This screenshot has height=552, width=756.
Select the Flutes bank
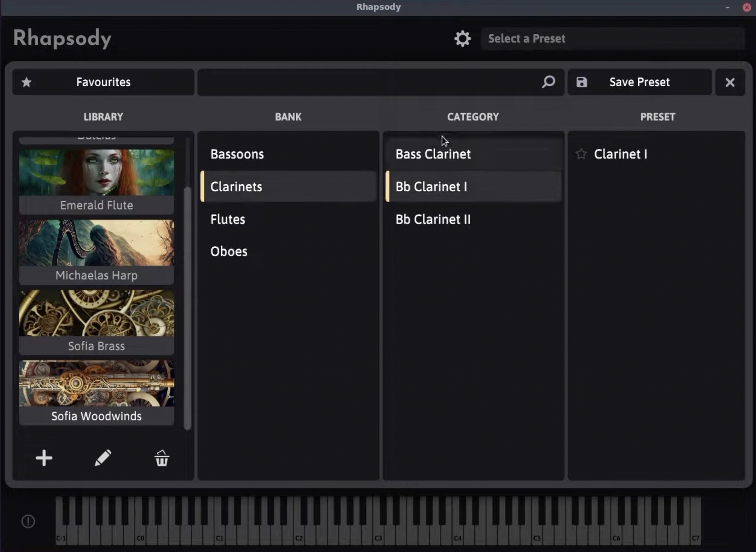click(x=228, y=219)
